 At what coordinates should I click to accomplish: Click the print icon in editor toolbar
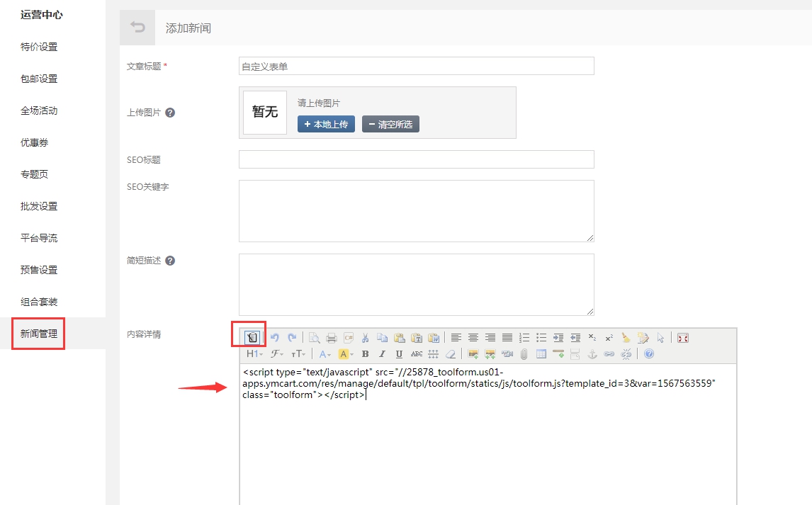[x=331, y=338]
